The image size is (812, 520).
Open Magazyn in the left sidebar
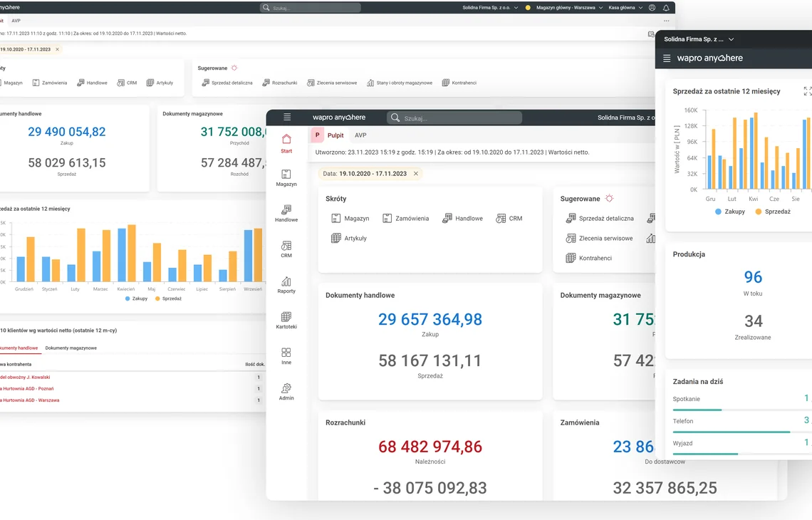pos(286,177)
